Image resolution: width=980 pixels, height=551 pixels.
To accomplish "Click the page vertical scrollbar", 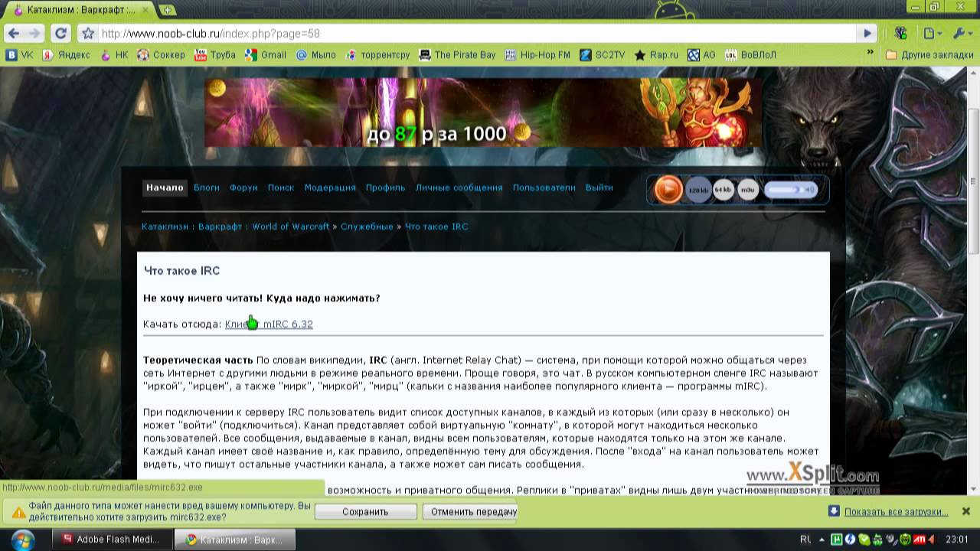I will [x=974, y=180].
